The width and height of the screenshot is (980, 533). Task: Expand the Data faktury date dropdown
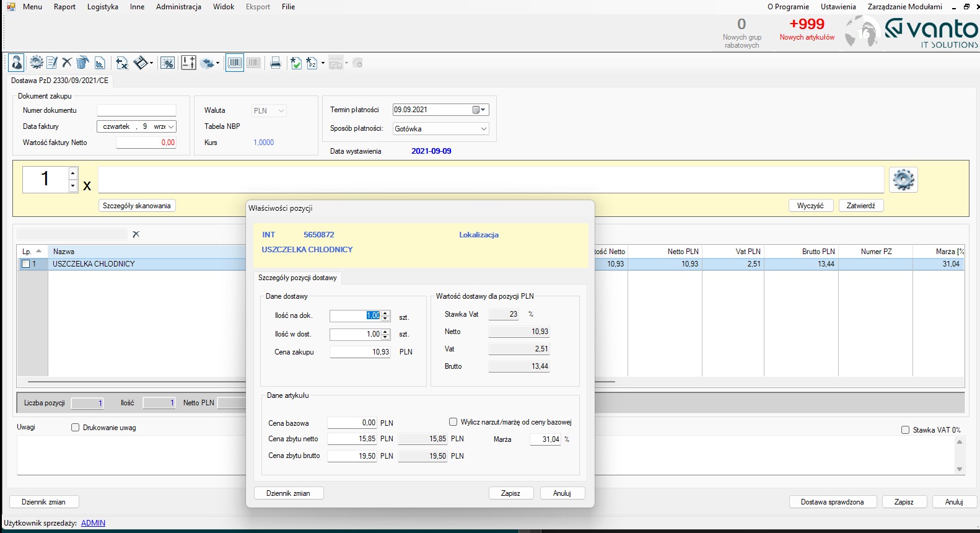tap(171, 126)
